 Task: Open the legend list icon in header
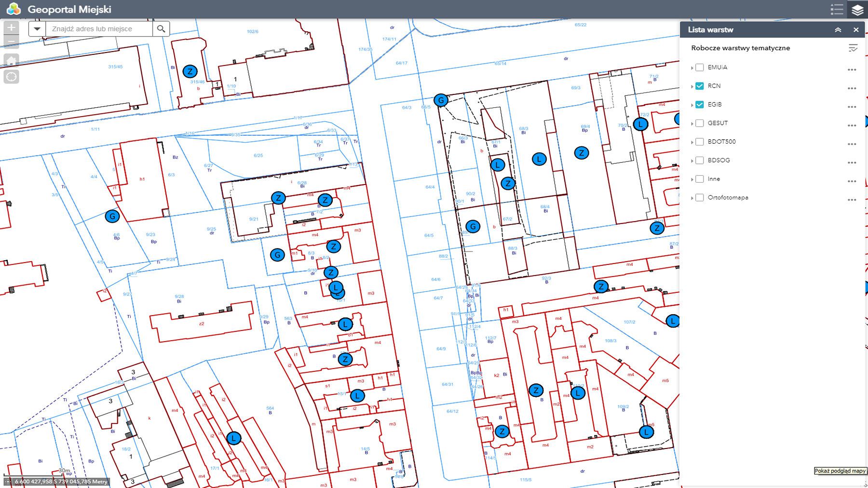pyautogui.click(x=837, y=9)
